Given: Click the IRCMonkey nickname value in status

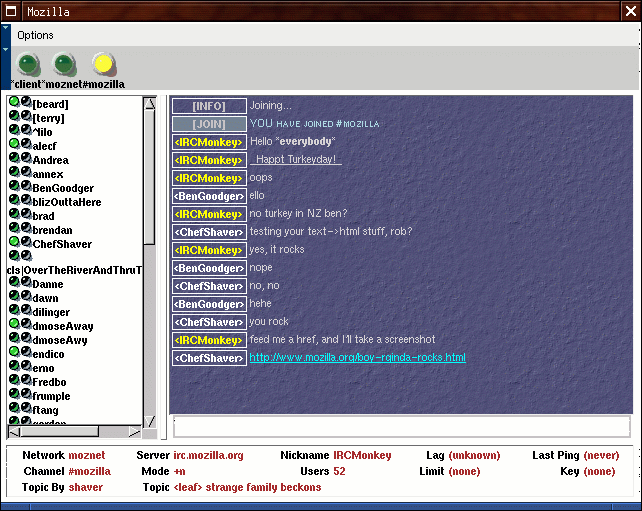Looking at the screenshot, I should (x=362, y=455).
